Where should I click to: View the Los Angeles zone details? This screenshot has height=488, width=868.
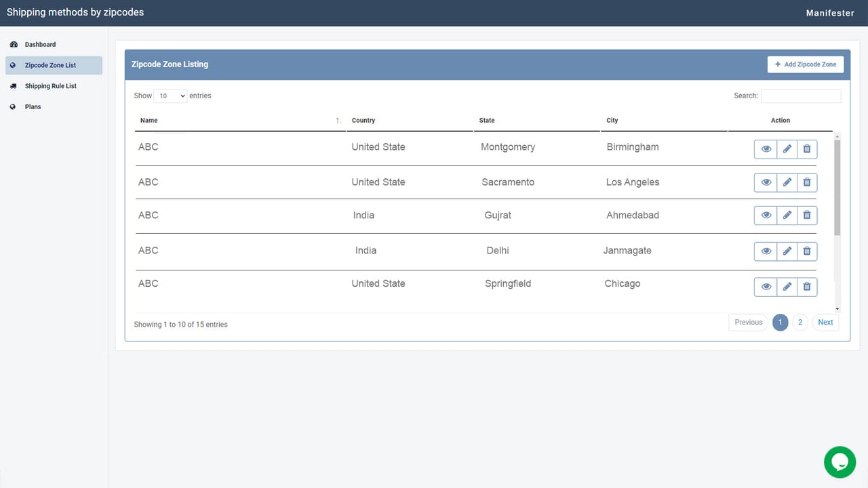tap(766, 182)
